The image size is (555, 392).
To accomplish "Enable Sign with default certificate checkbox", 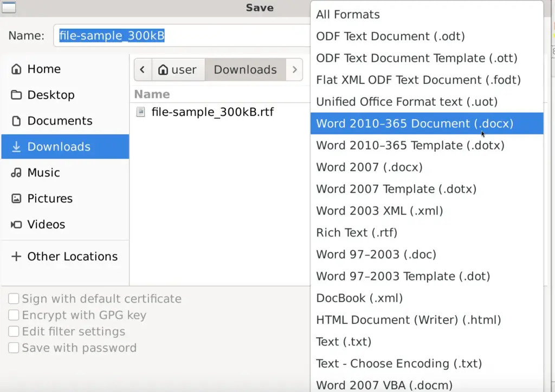I will (x=14, y=299).
